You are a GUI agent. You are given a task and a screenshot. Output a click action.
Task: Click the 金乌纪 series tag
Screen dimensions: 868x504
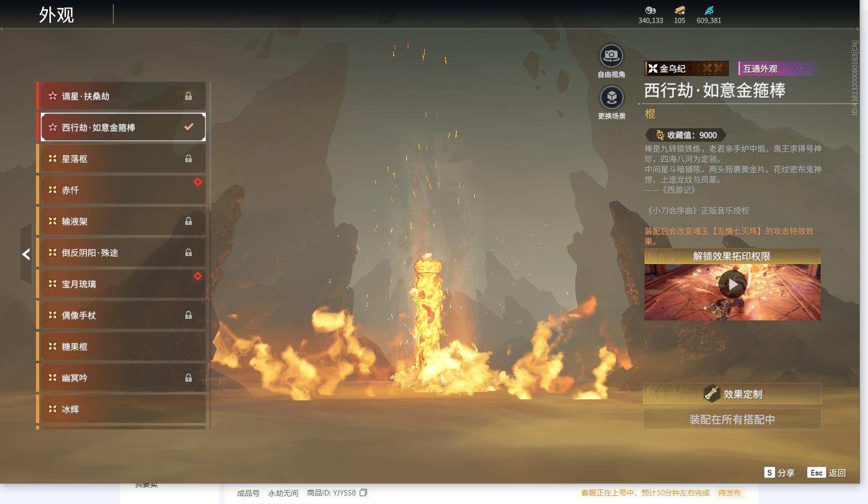click(x=686, y=68)
